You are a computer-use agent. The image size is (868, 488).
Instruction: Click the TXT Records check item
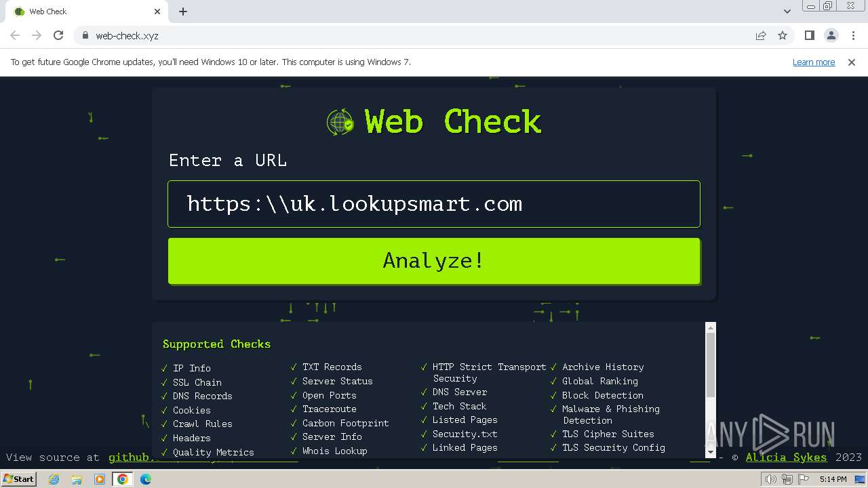pyautogui.click(x=332, y=367)
